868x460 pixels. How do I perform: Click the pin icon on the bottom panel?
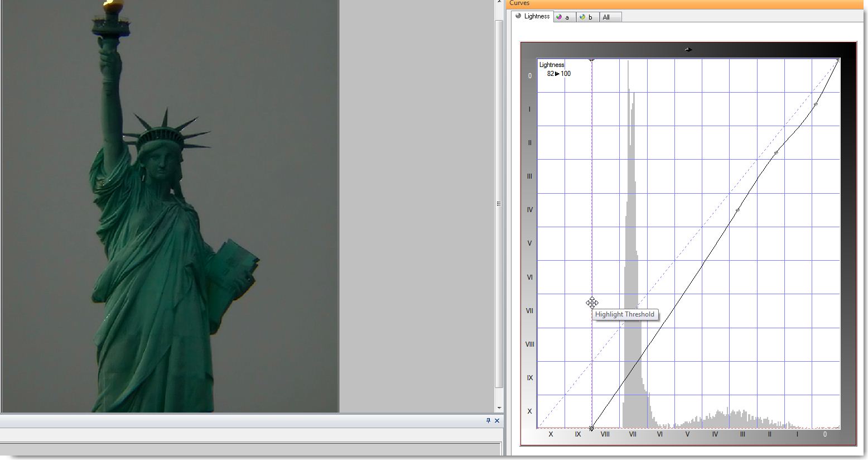click(488, 420)
